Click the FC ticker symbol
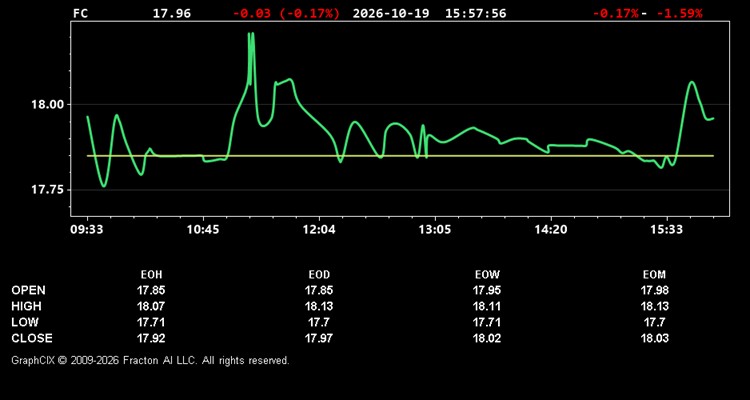The height and width of the screenshot is (400, 750). coord(80,13)
